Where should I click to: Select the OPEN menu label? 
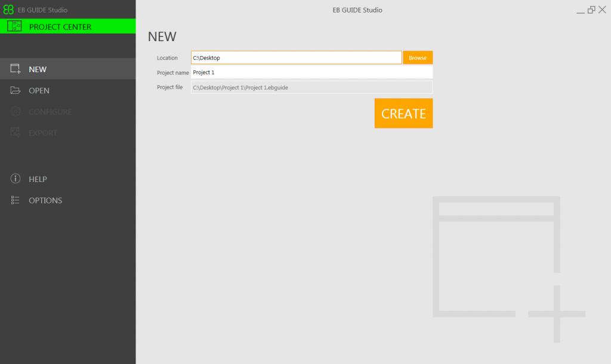(39, 91)
